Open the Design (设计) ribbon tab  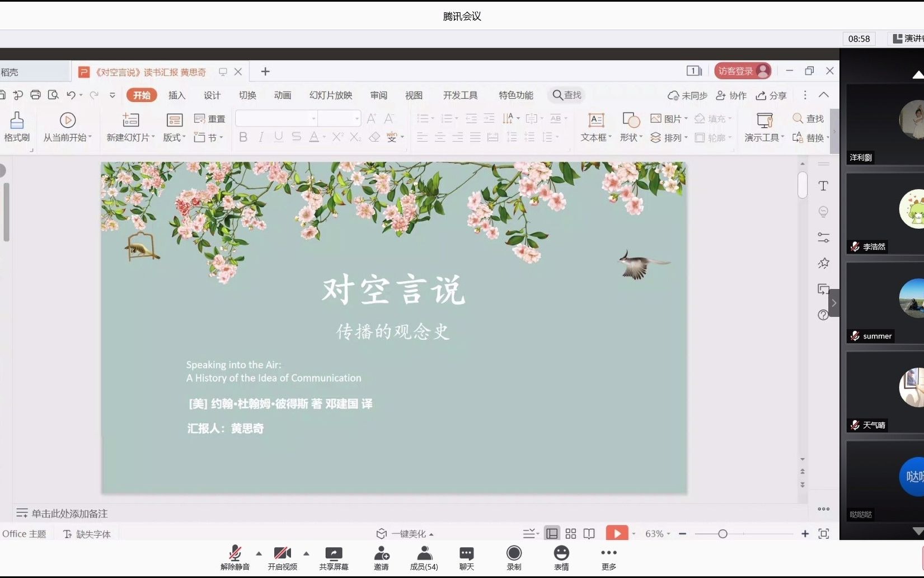pos(212,95)
